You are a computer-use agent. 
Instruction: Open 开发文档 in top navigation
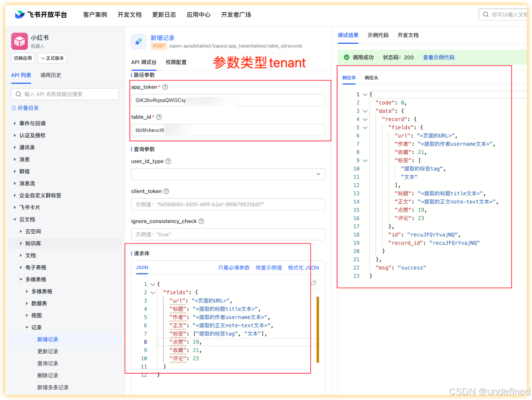(130, 15)
